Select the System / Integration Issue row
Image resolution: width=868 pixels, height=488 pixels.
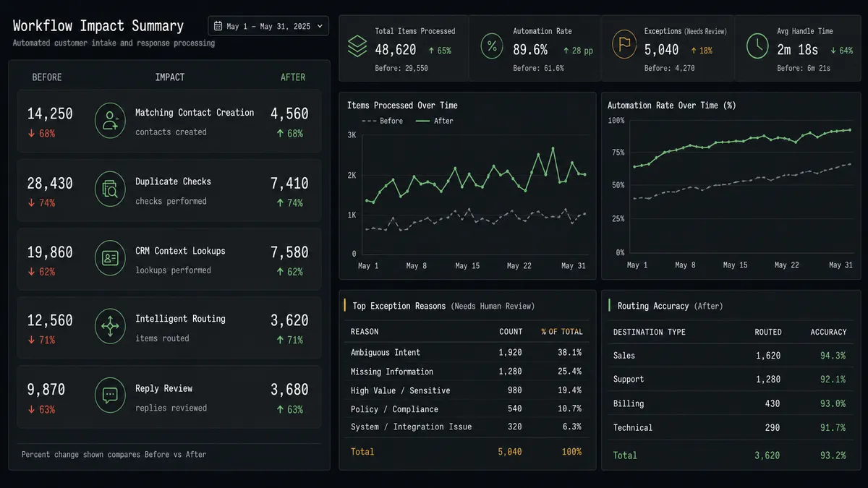(x=467, y=427)
